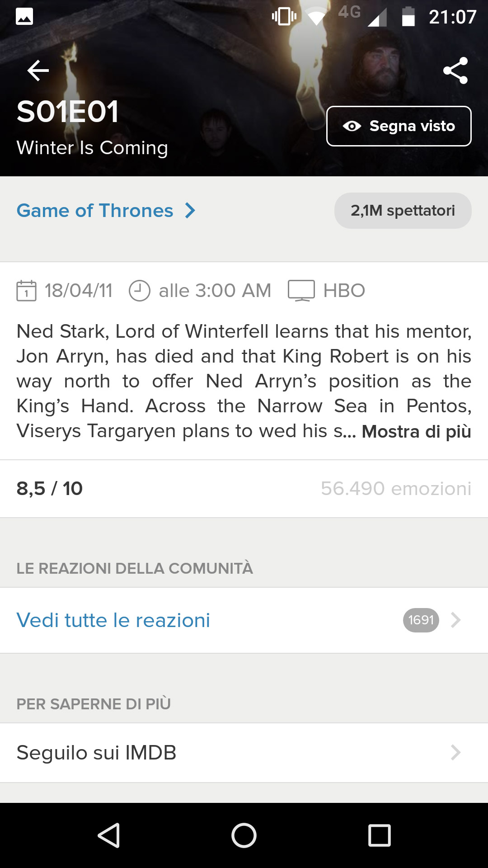Tap the back arrow icon
488x868 pixels.
coord(38,71)
